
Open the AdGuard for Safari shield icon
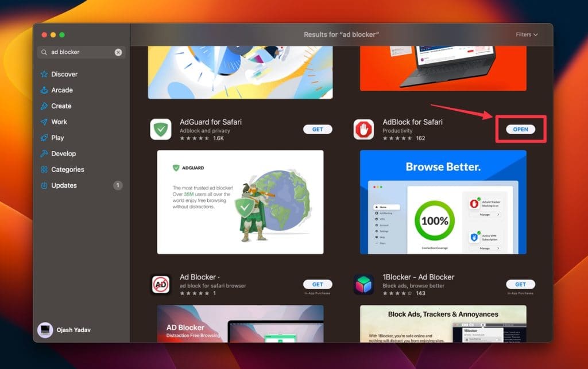(x=161, y=129)
